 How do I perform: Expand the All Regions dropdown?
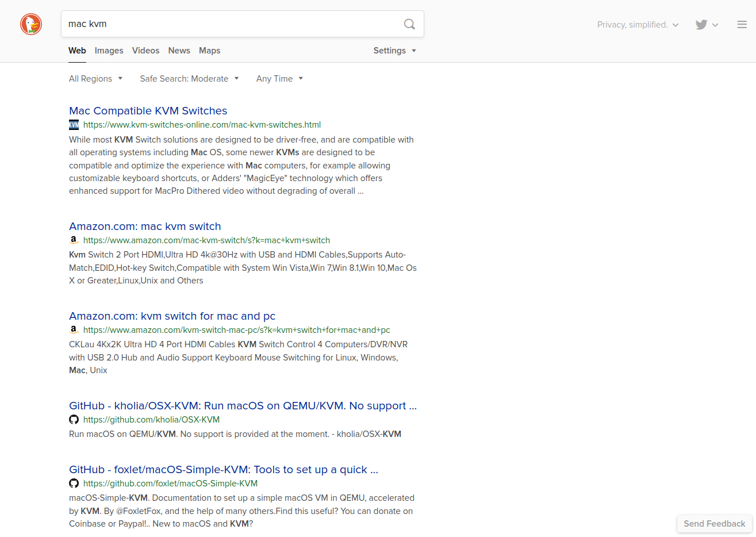pyautogui.click(x=96, y=79)
